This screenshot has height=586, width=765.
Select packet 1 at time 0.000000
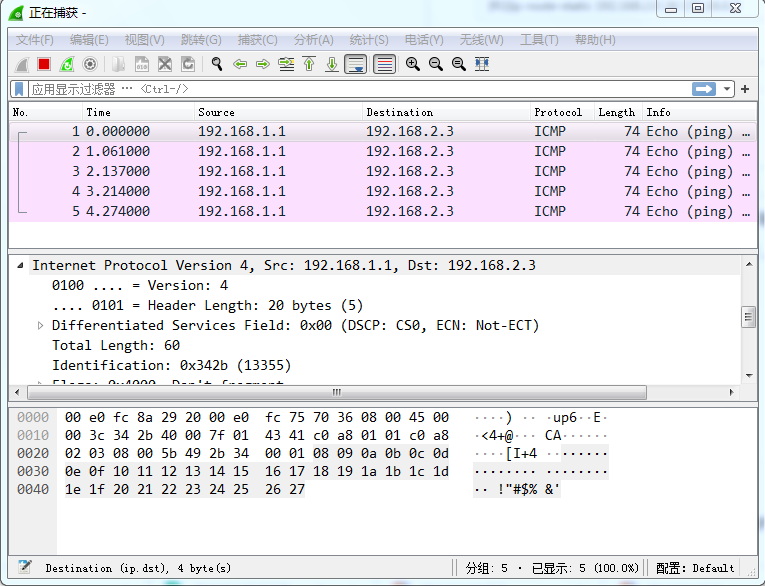tap(383, 131)
